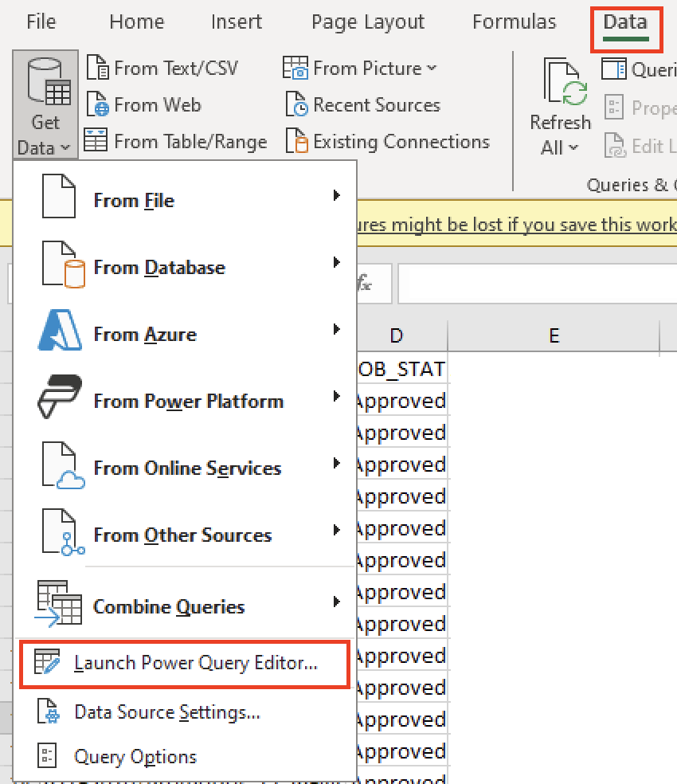This screenshot has width=677, height=784.
Task: Open the Get Data dropdown button
Action: [x=45, y=104]
